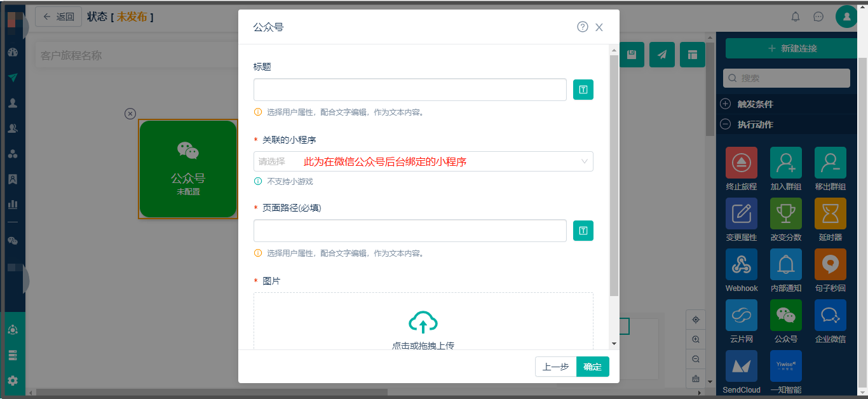Open the user-groups icon in the left sidebar
The height and width of the screenshot is (399, 868).
click(13, 128)
